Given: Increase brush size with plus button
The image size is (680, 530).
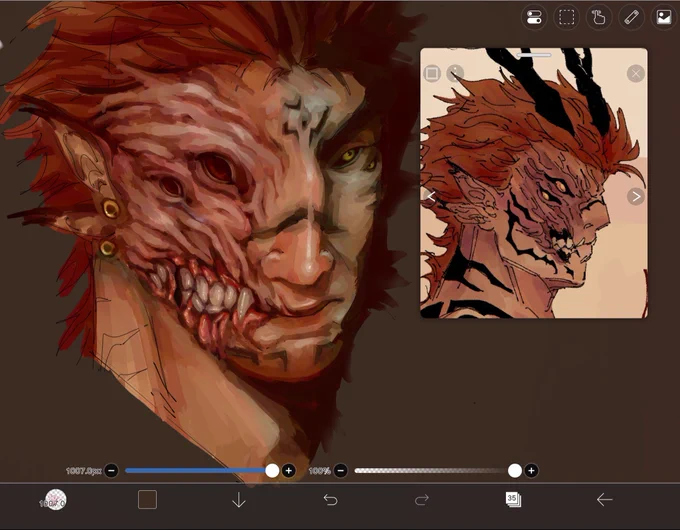Looking at the screenshot, I should point(289,471).
